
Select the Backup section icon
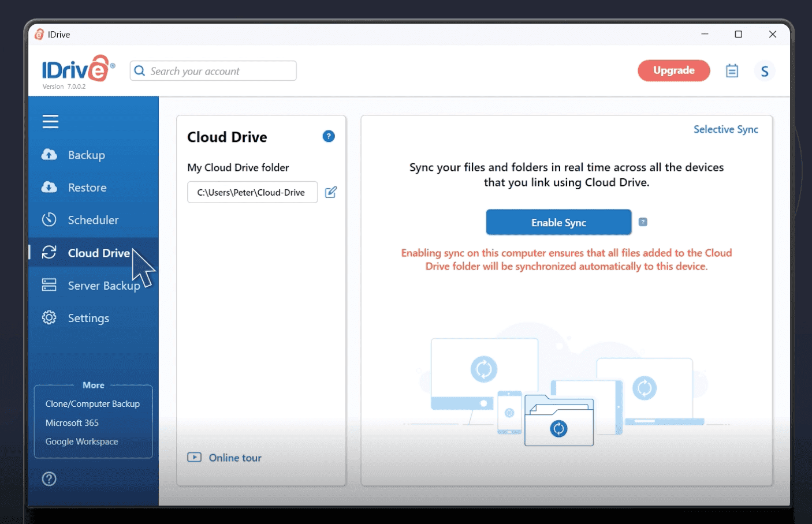(49, 155)
